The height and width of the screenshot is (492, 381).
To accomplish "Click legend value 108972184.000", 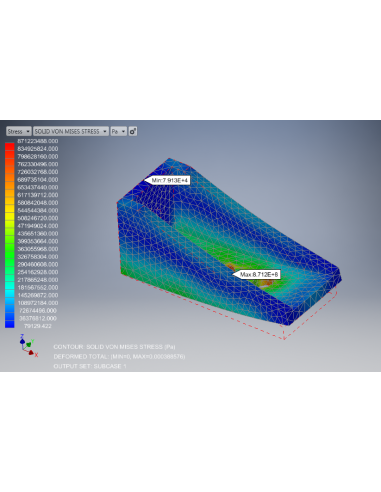I will pos(38,303).
